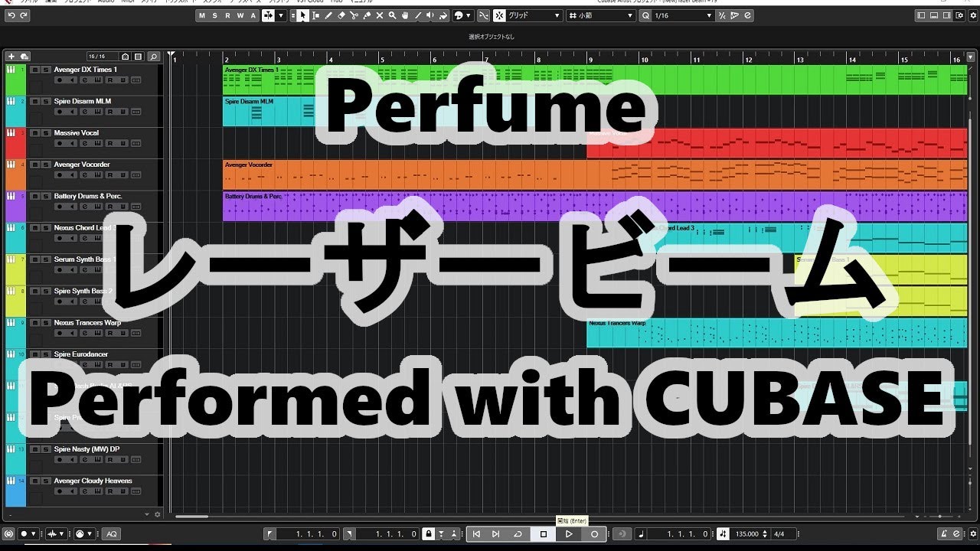Open Edit channel settings for Avenger DX Times 1
The image size is (980, 551).
pos(85,80)
